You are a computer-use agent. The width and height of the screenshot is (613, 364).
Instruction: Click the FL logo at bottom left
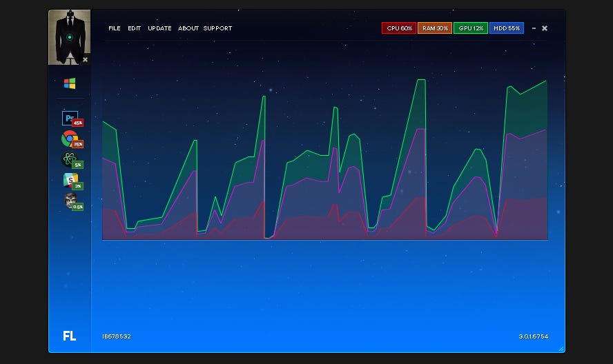pos(70,336)
